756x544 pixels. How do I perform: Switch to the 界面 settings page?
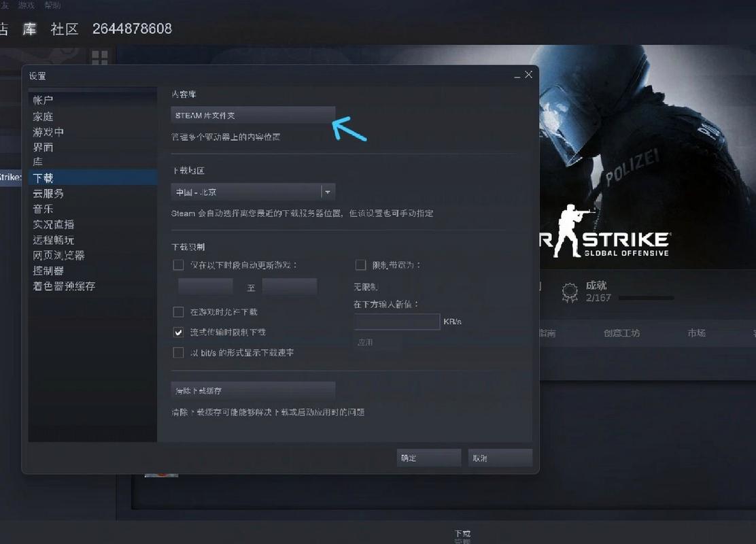coord(43,147)
